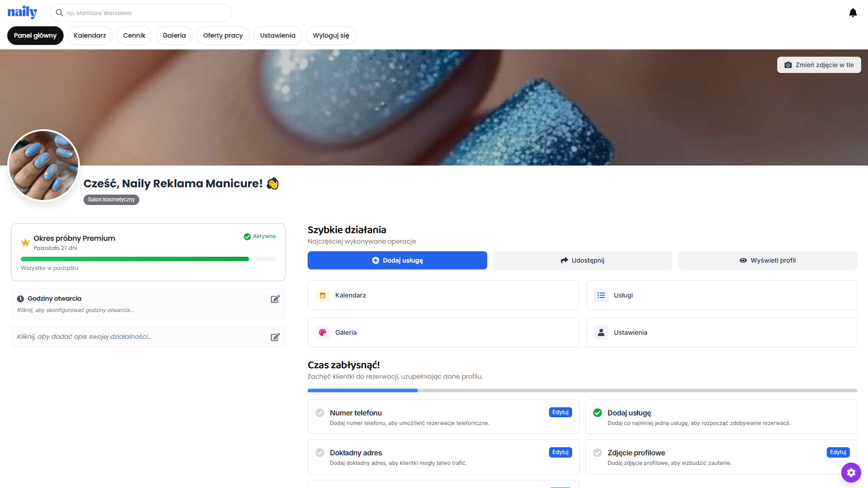Click the purple gear button bottom right
The width and height of the screenshot is (868, 488).
pyautogui.click(x=851, y=472)
